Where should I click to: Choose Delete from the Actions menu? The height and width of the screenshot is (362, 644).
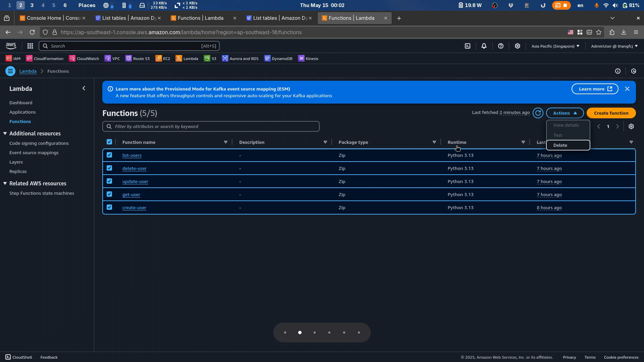568,145
